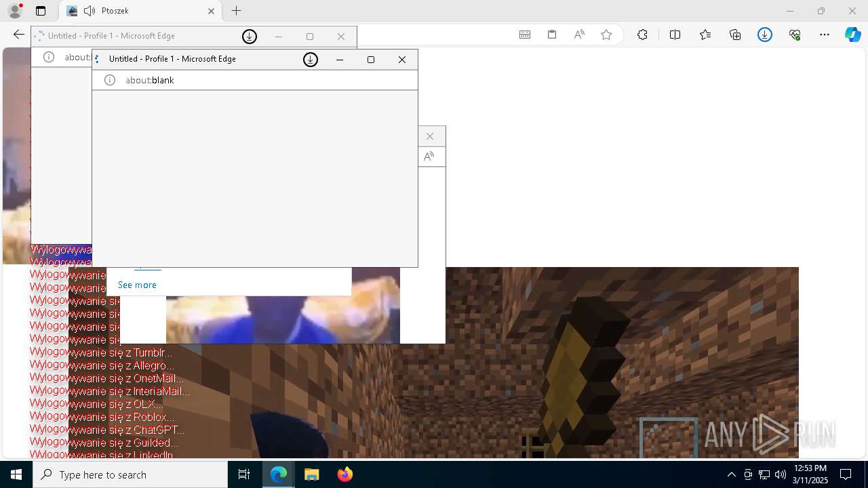Viewport: 868px width, 488px height.
Task: Open Browser essentials heart icon
Action: point(795,35)
